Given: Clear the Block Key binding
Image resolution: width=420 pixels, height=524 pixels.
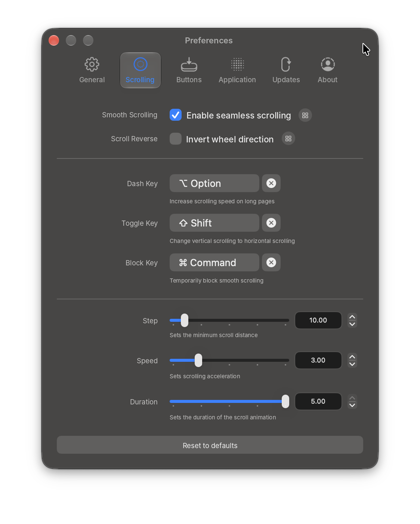Looking at the screenshot, I should 271,262.
